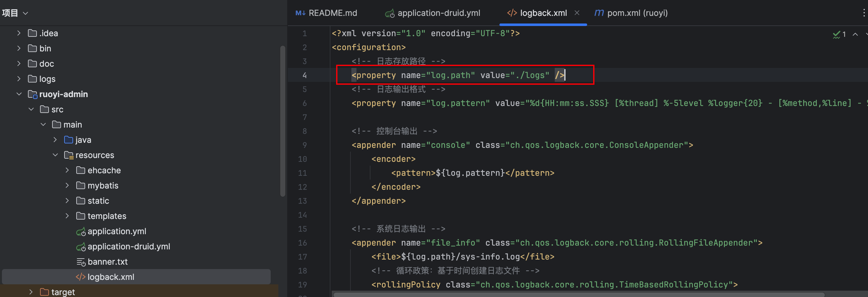Collapse the resources folder
The height and width of the screenshot is (297, 868).
click(55, 155)
